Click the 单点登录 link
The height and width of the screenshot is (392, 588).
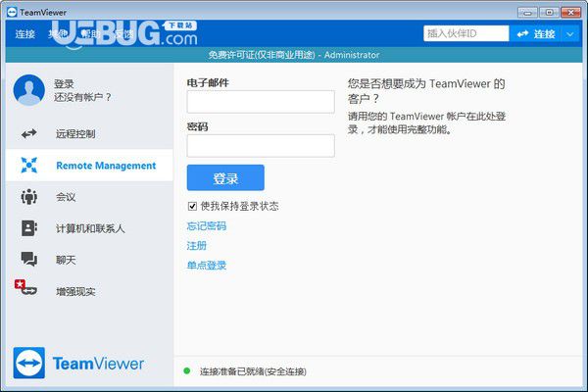point(206,266)
